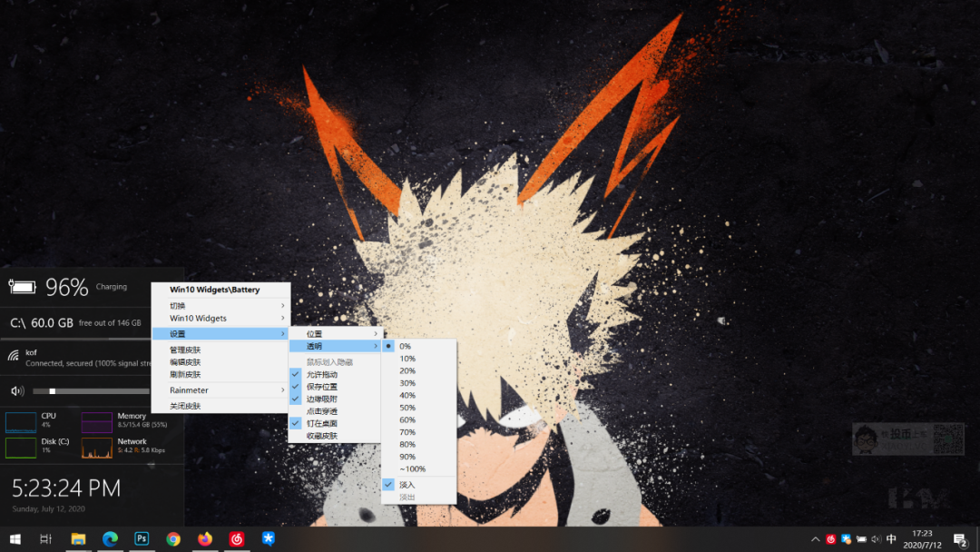Select 管理皮肤 from the context menu
This screenshot has width=980, height=552.
(x=182, y=348)
